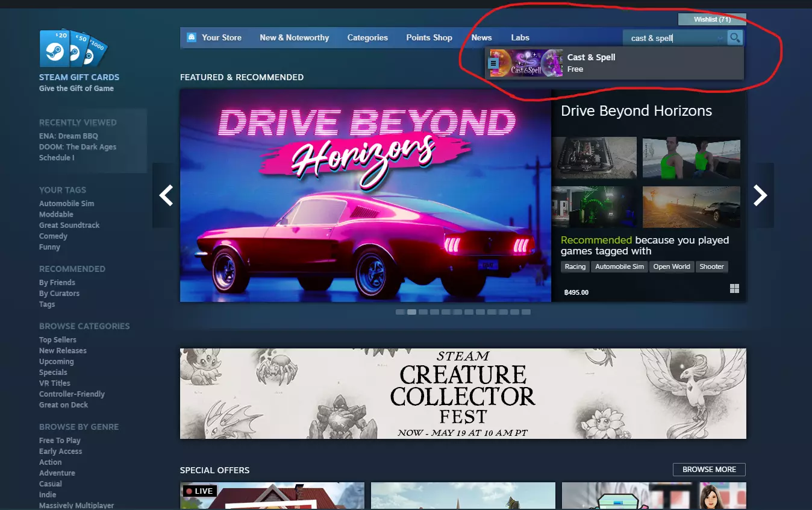812x510 pixels.
Task: Select the Great Soundtrack tag link
Action: pyautogui.click(x=69, y=225)
